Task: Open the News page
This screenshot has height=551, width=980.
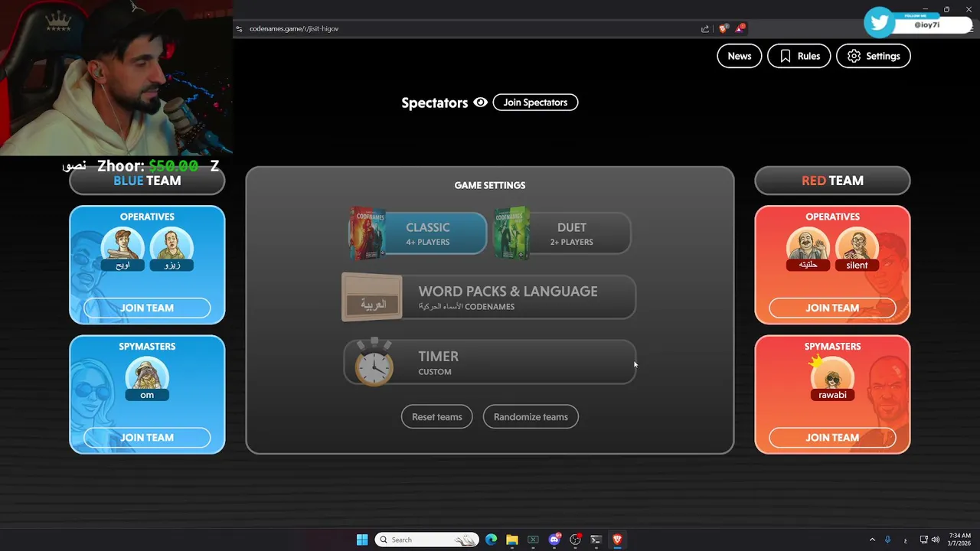Action: pos(739,56)
